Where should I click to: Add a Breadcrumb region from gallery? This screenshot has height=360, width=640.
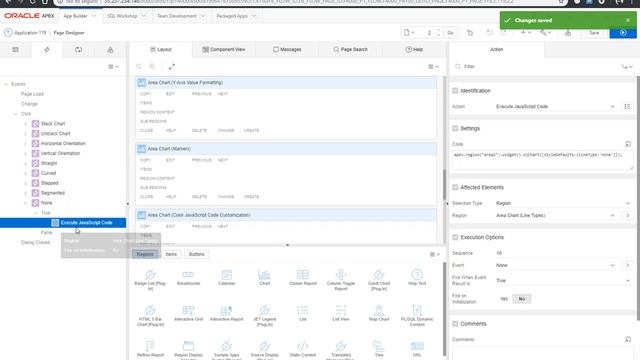click(188, 278)
